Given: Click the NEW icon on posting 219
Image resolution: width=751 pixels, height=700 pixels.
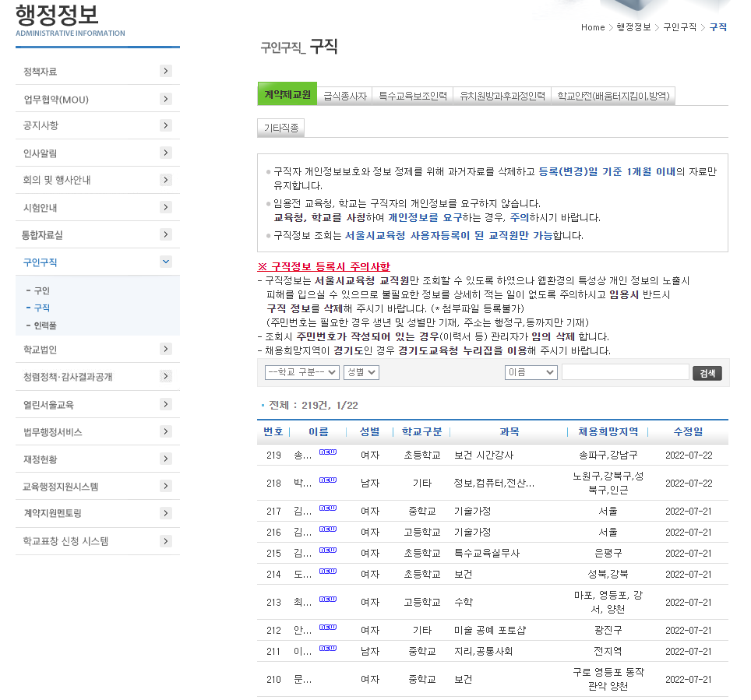Looking at the screenshot, I should tap(329, 452).
